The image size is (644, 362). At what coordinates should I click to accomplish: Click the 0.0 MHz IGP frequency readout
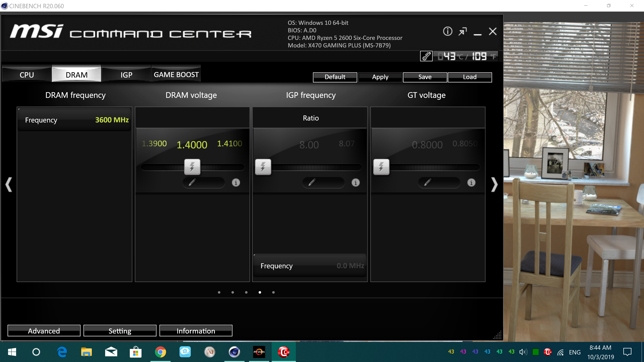coord(350,266)
